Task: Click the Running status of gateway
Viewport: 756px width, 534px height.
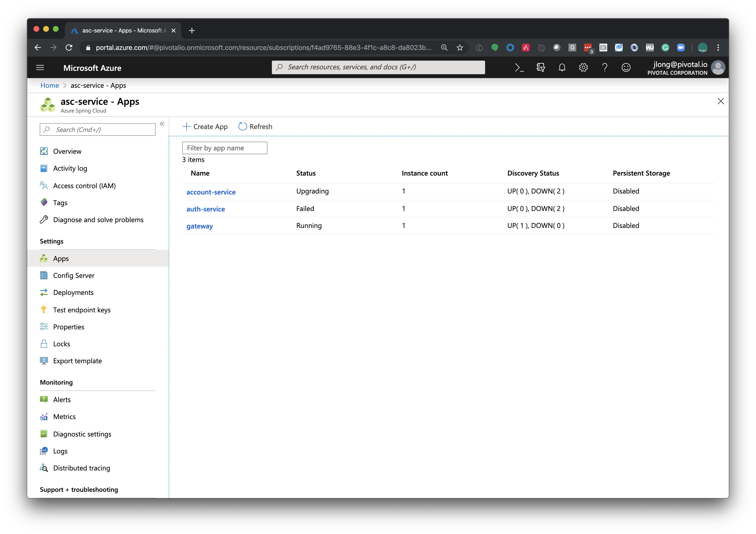Action: pos(309,226)
